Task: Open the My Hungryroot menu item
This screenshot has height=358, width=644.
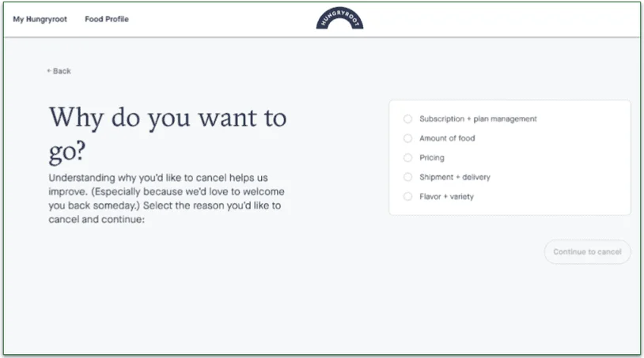Action: coord(40,19)
